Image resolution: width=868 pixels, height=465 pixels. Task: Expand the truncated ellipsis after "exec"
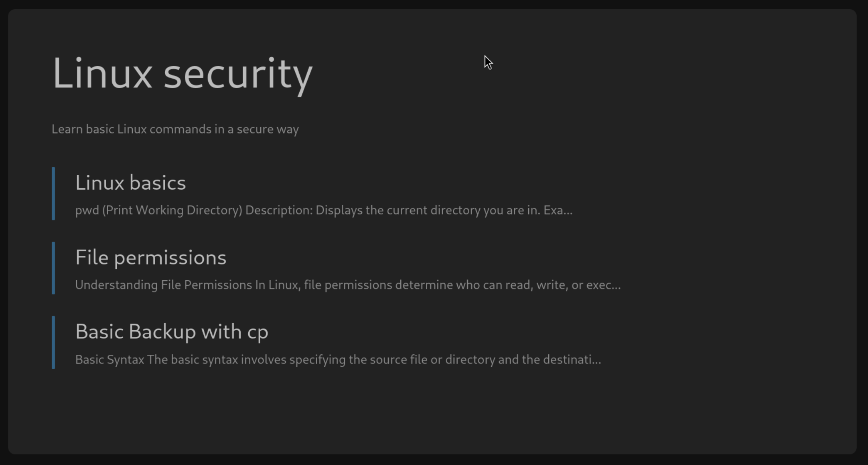(616, 285)
